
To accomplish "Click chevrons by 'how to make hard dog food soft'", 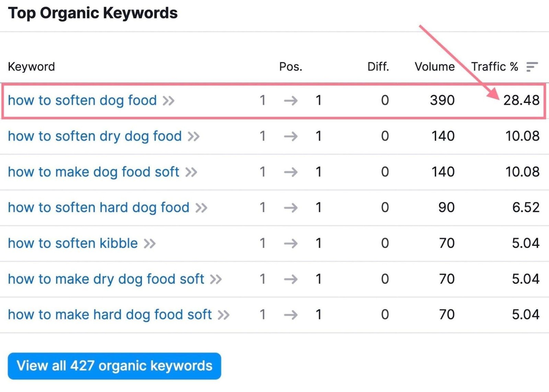I will (x=223, y=315).
